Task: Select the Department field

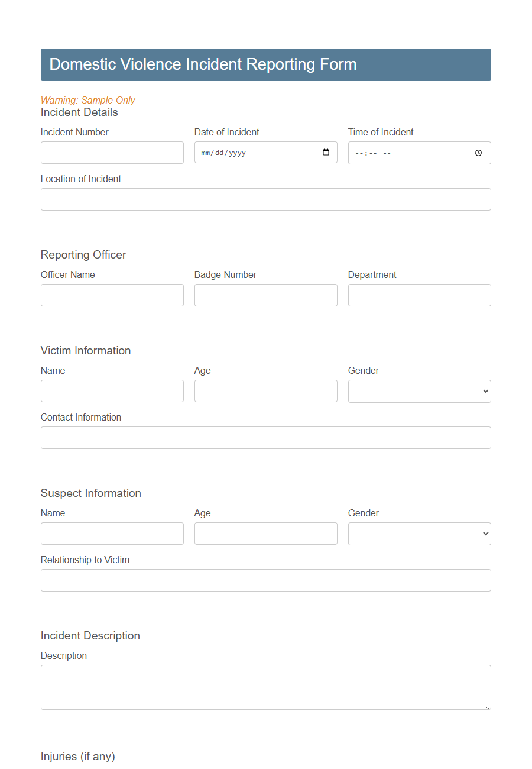Action: click(x=419, y=295)
